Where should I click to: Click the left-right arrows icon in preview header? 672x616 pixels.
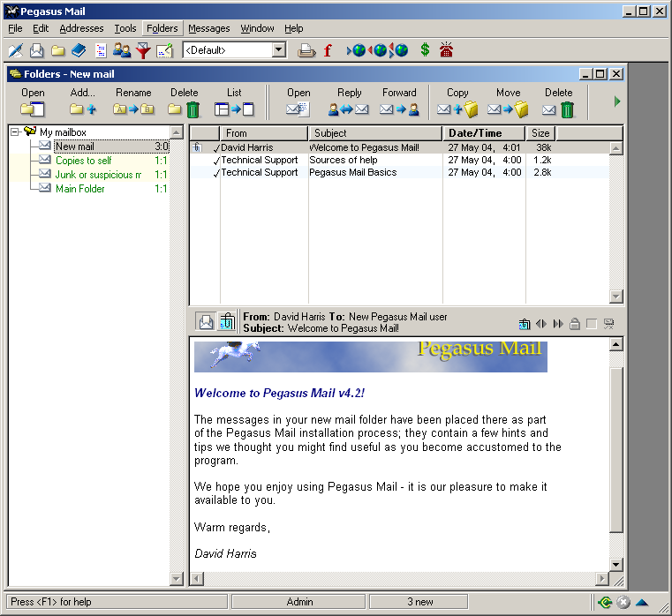[541, 324]
